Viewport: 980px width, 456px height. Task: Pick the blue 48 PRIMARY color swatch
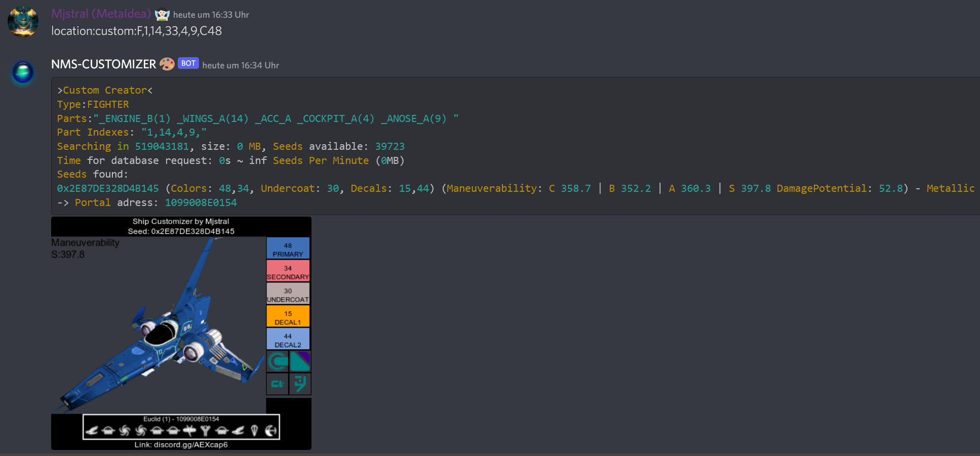tap(288, 248)
